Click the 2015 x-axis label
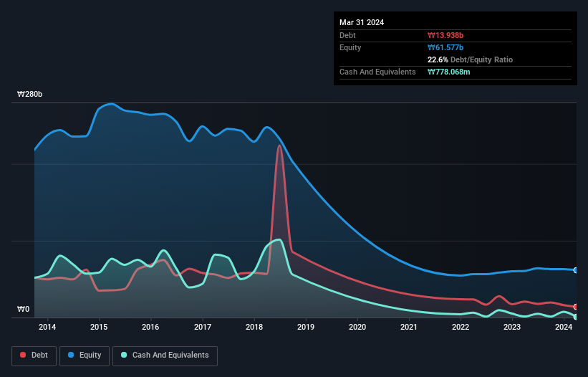The image size is (588, 377). pyautogui.click(x=99, y=327)
